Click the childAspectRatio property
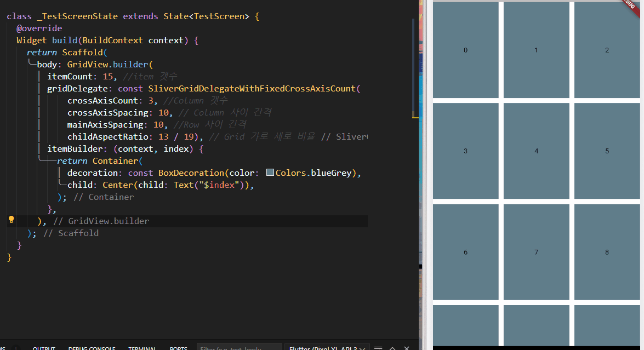Screen dimensions: 644x350 point(107,136)
